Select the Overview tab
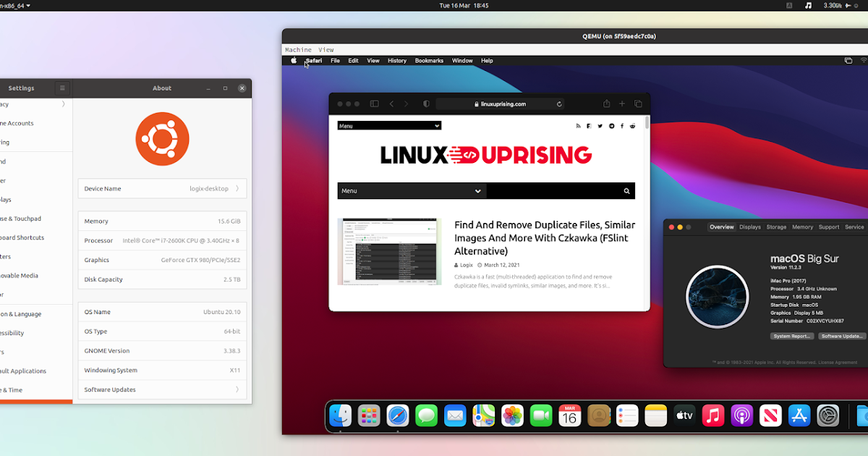The width and height of the screenshot is (868, 456). tap(721, 227)
